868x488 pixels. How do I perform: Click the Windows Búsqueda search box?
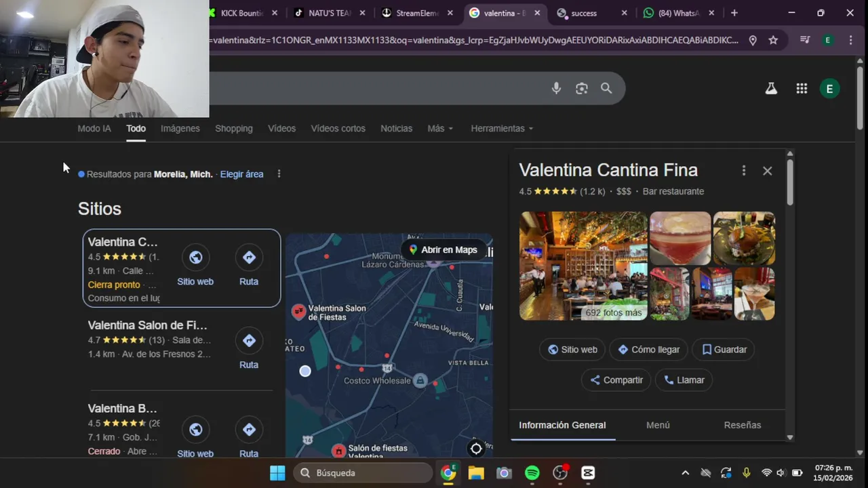click(x=364, y=472)
